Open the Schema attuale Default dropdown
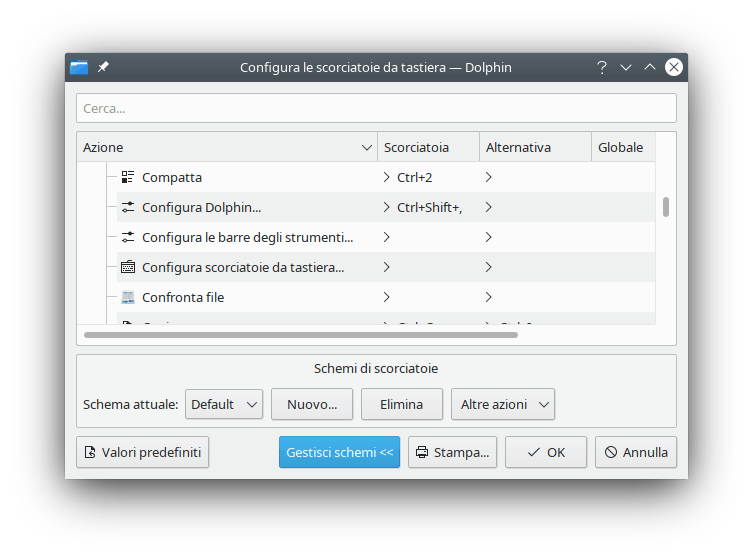The height and width of the screenshot is (556, 753). point(224,404)
